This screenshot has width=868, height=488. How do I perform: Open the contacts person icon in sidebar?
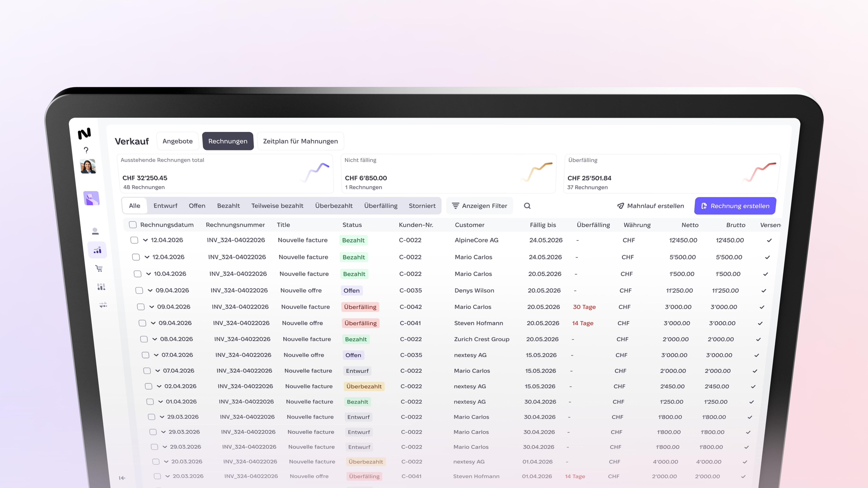(95, 231)
